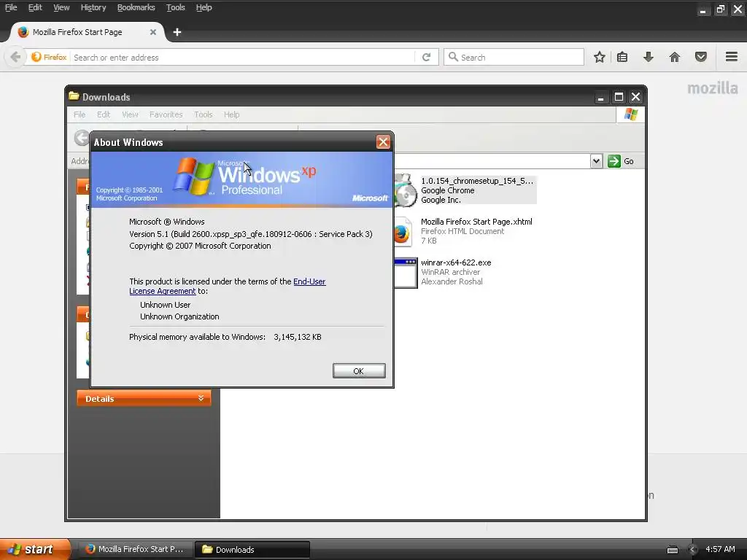Expand the Details panel chevron
The image size is (747, 560).
pyautogui.click(x=201, y=398)
